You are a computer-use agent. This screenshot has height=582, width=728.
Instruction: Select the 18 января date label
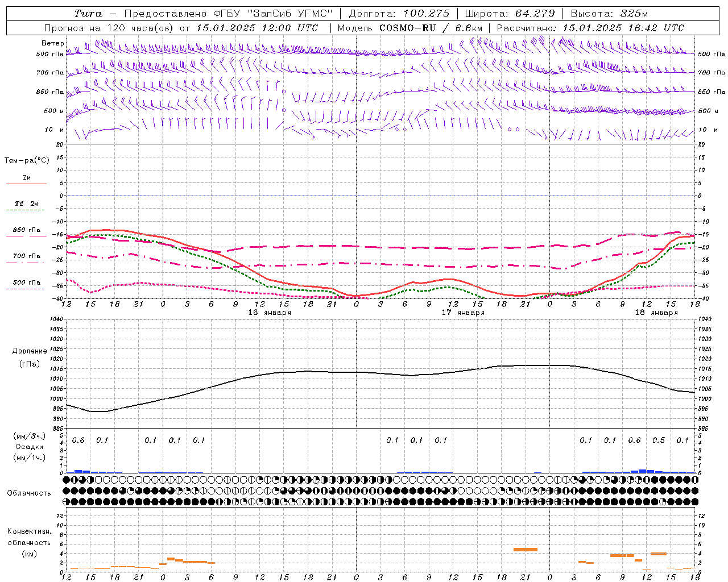(656, 313)
